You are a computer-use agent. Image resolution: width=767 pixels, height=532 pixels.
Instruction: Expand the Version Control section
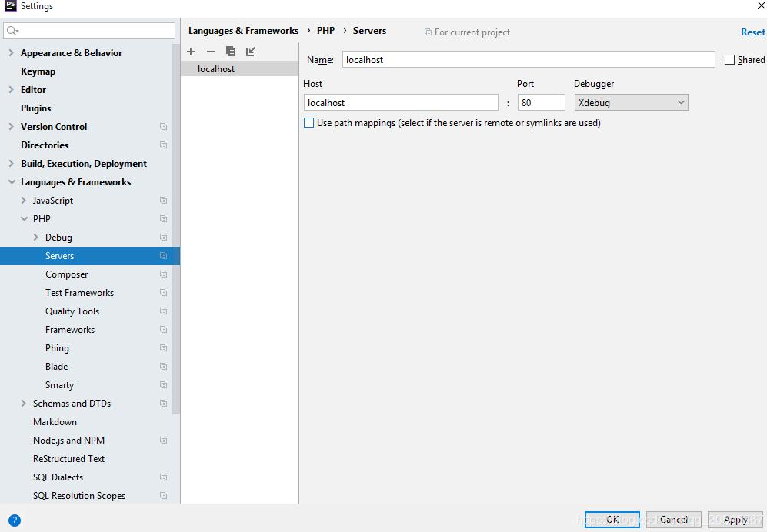pyautogui.click(x=12, y=127)
